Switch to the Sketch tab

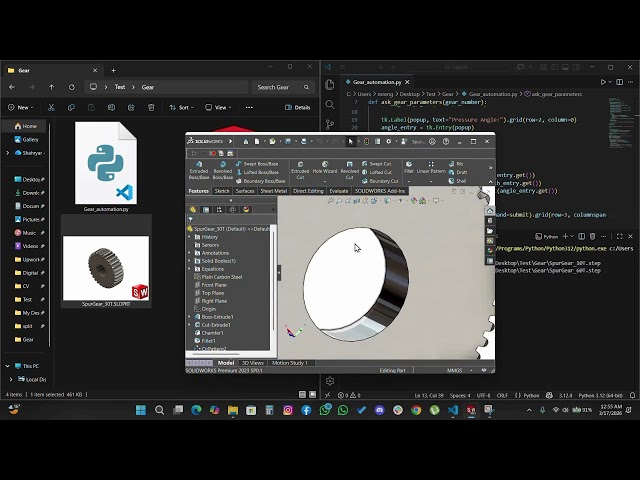point(222,191)
